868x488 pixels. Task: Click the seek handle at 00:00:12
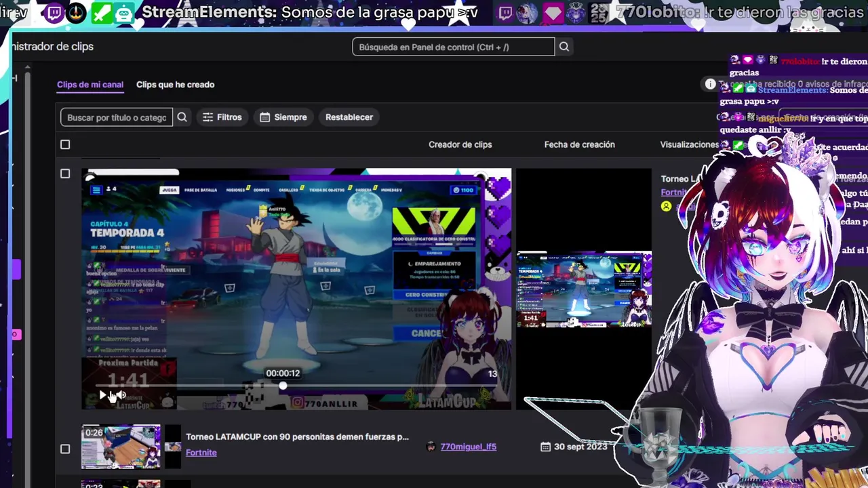click(x=283, y=386)
